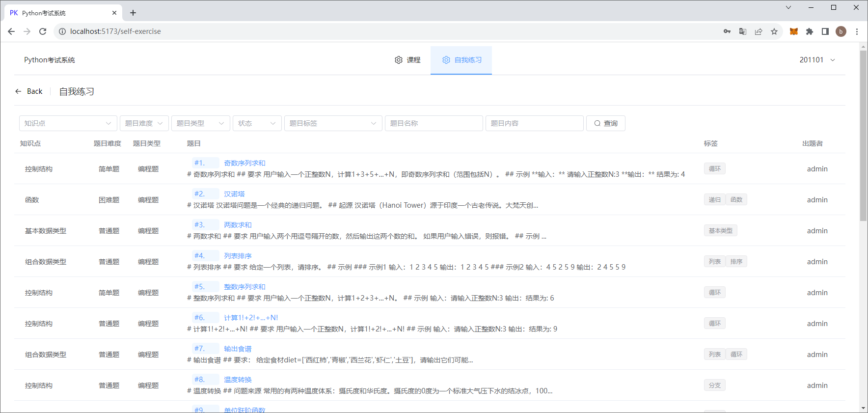Click 困难题 difficulty in 汉诺塔 row

[x=109, y=200]
